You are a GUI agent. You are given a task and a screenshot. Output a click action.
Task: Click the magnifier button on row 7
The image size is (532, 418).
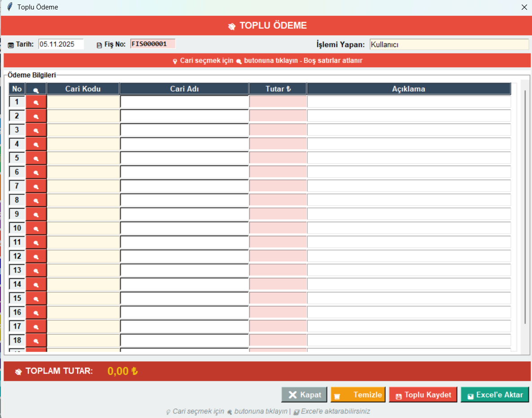coord(36,186)
